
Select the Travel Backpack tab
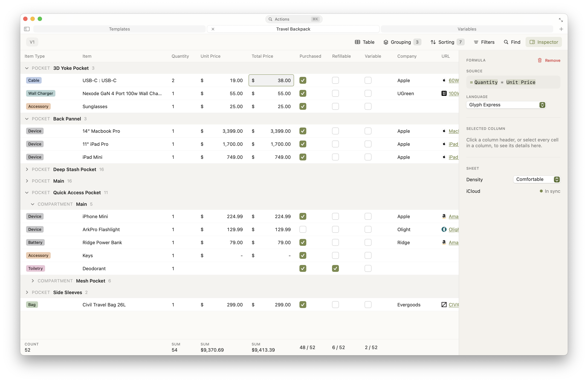click(x=293, y=29)
